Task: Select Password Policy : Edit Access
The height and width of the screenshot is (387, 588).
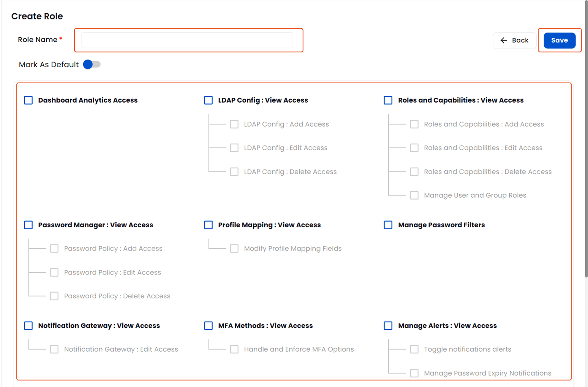Action: pos(54,272)
